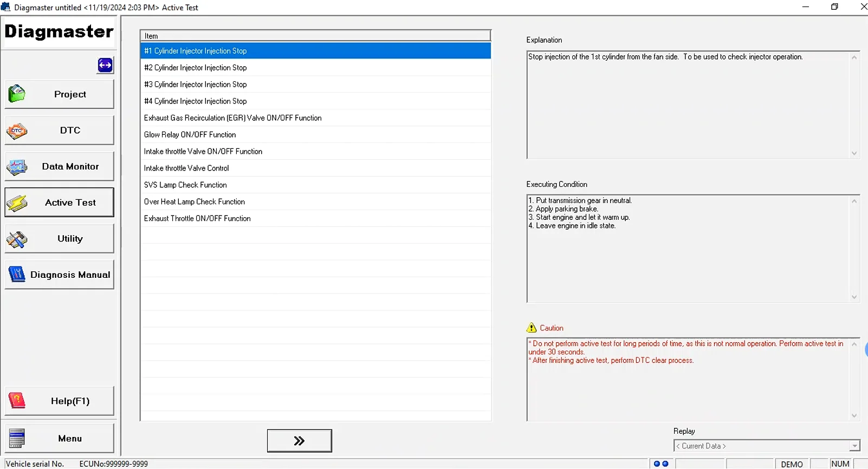Select SVS Lamp Check Function

[315, 185]
